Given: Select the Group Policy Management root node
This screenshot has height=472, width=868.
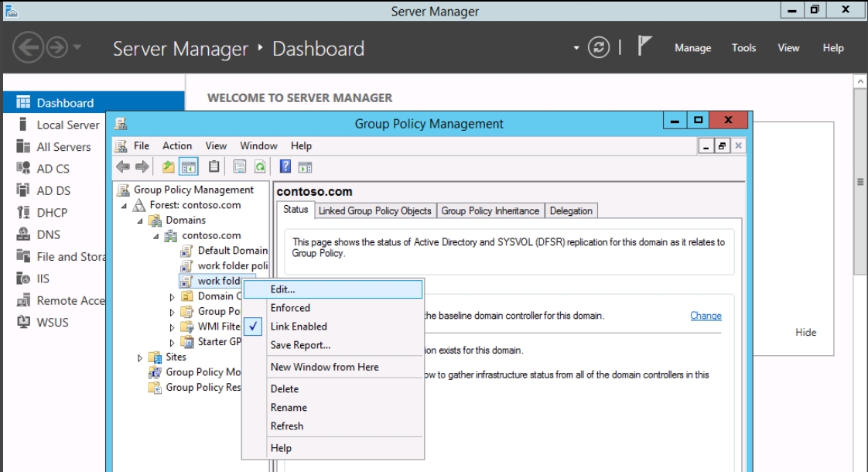Looking at the screenshot, I should click(x=186, y=190).
